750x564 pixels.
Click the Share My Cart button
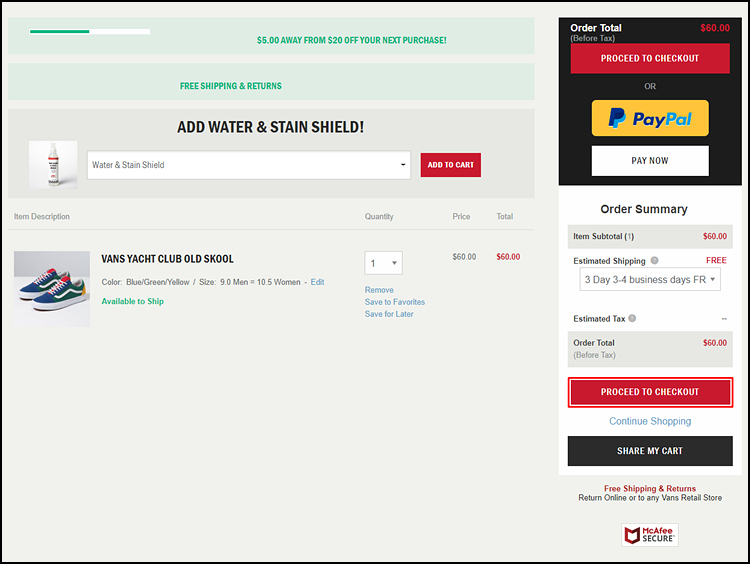point(650,451)
